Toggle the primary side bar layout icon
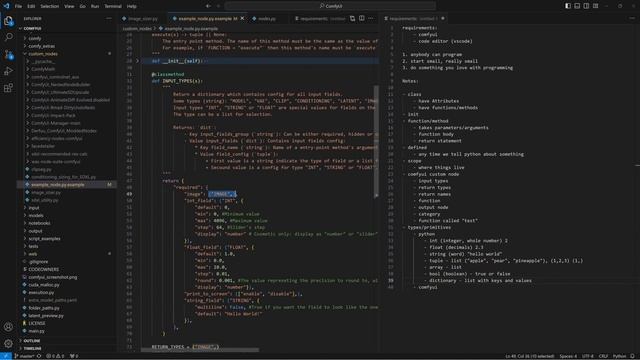Screen dimensions: 640x360 [x=568, y=6]
